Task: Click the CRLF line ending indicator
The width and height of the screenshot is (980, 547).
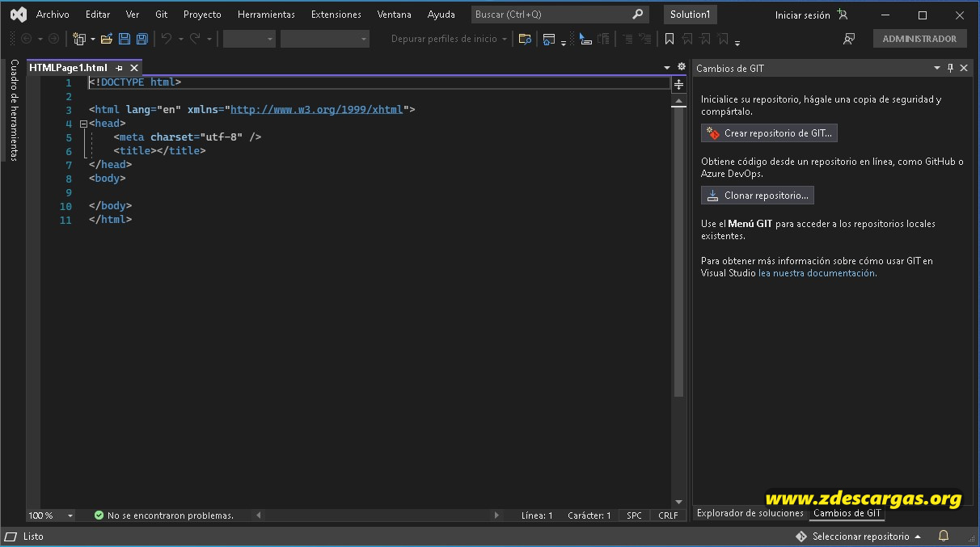Action: (668, 515)
